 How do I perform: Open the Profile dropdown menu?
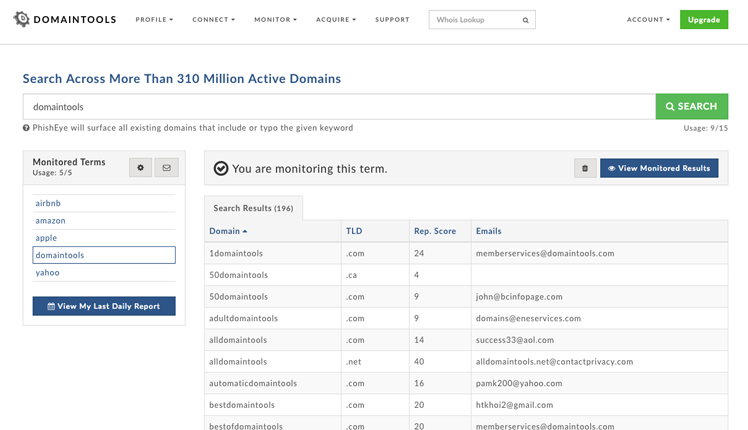tap(154, 20)
